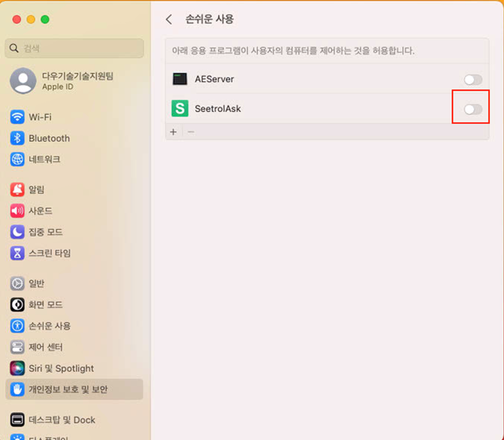Click the Wi-Fi icon in sidebar

pyautogui.click(x=18, y=117)
